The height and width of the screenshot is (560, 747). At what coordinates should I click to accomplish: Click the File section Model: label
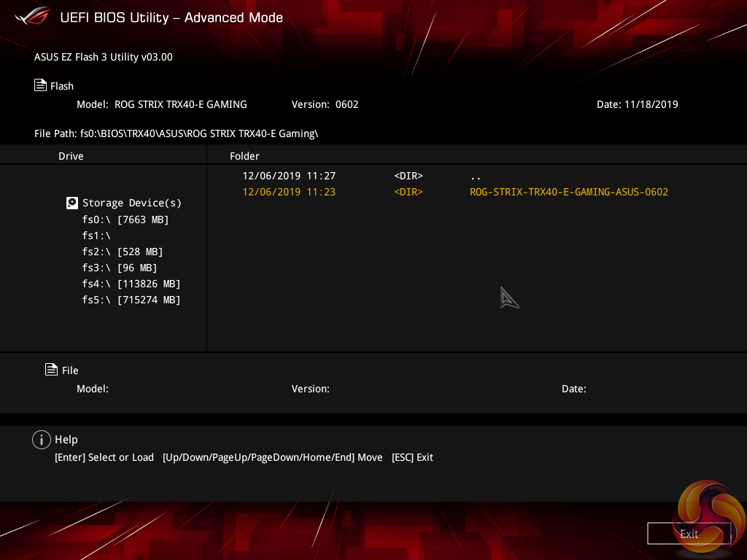tap(93, 389)
